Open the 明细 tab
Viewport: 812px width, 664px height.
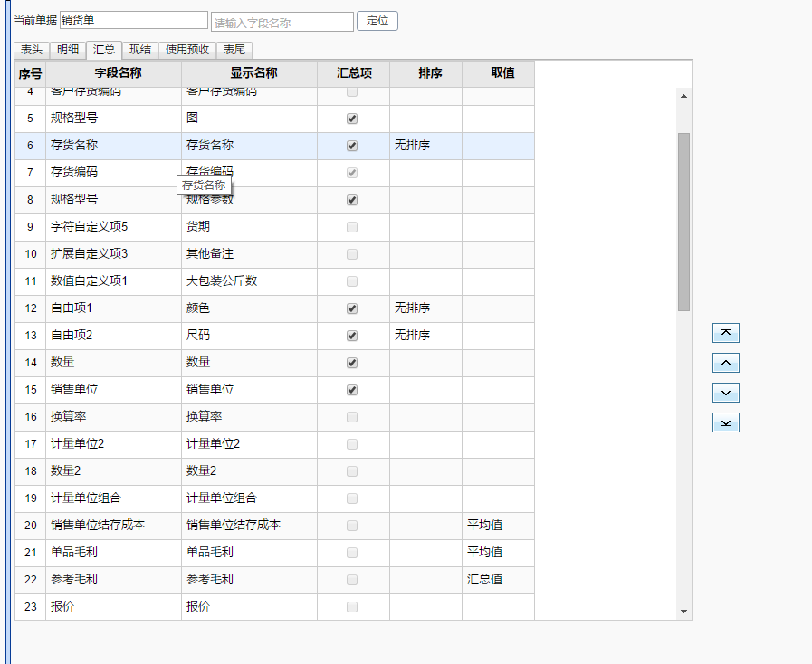[x=68, y=50]
